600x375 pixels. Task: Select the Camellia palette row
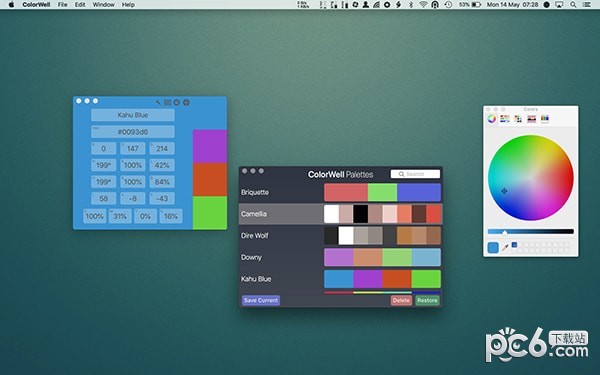coord(341,214)
